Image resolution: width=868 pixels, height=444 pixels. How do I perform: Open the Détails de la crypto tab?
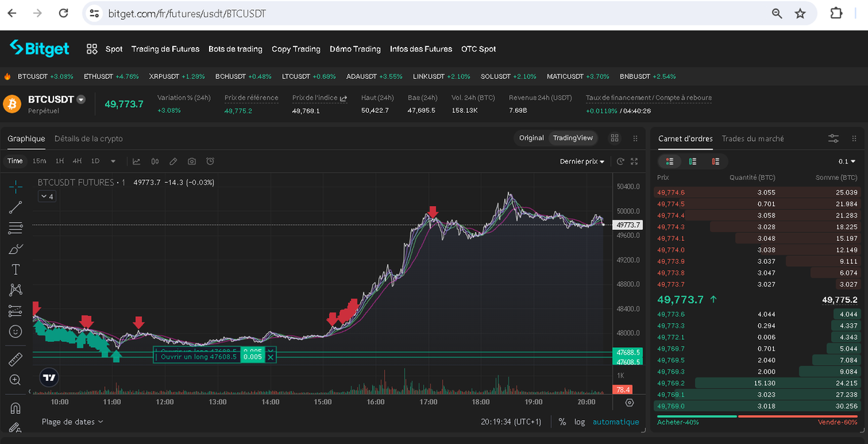coord(88,139)
